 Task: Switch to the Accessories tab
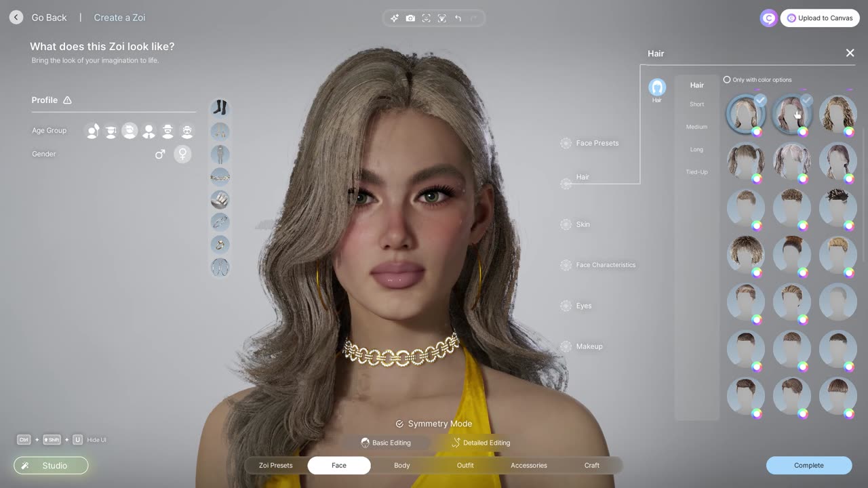click(x=529, y=466)
